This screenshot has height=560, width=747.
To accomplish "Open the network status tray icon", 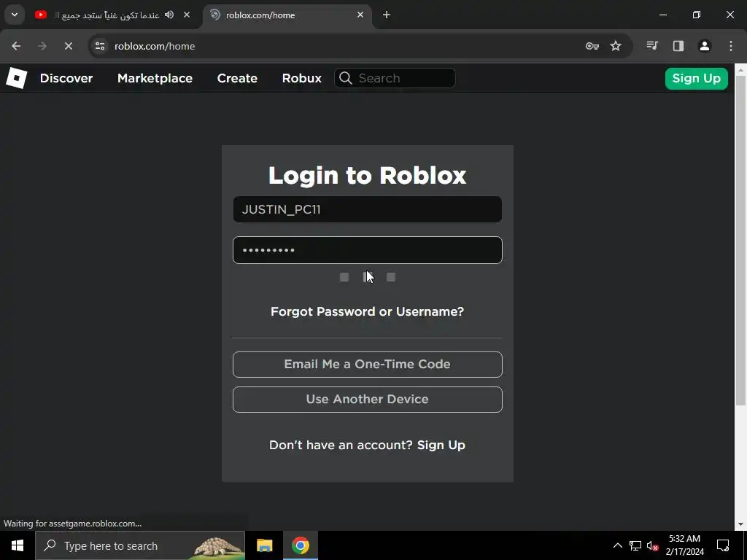I will coord(635,545).
